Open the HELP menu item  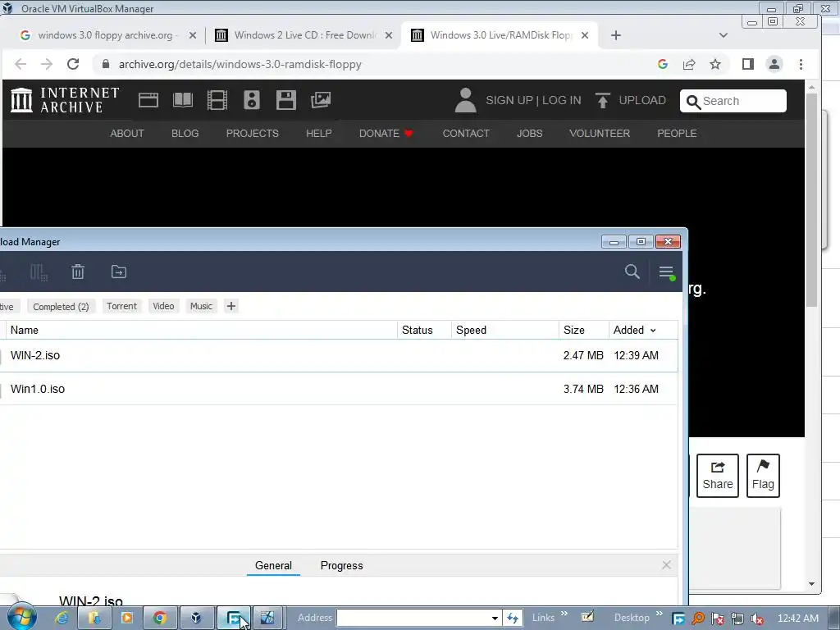(319, 134)
